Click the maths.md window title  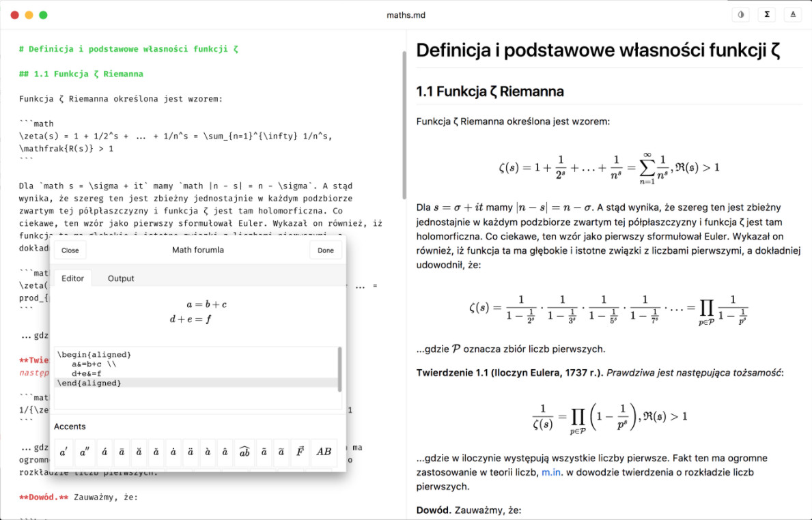[x=406, y=15]
